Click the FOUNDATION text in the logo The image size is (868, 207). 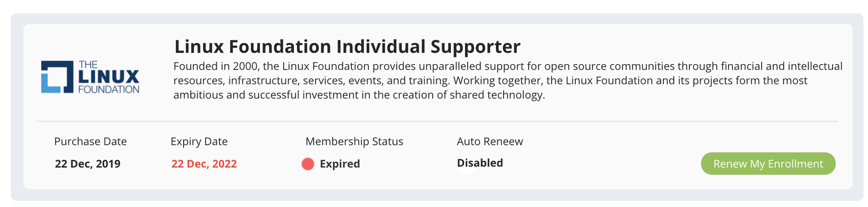click(109, 89)
